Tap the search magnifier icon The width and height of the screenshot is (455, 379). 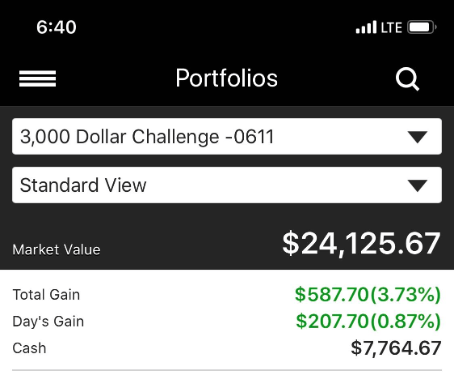tap(407, 79)
